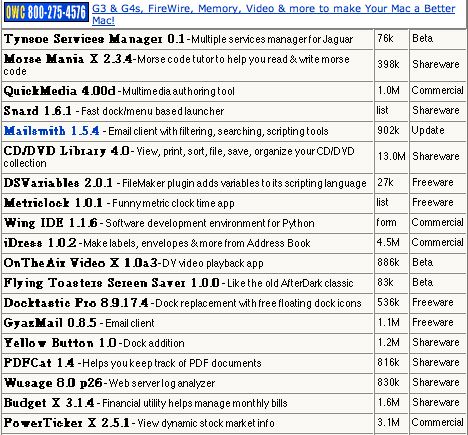The image size is (468, 435).
Task: Open Snard 1.6.1 entry
Action: 37,111
